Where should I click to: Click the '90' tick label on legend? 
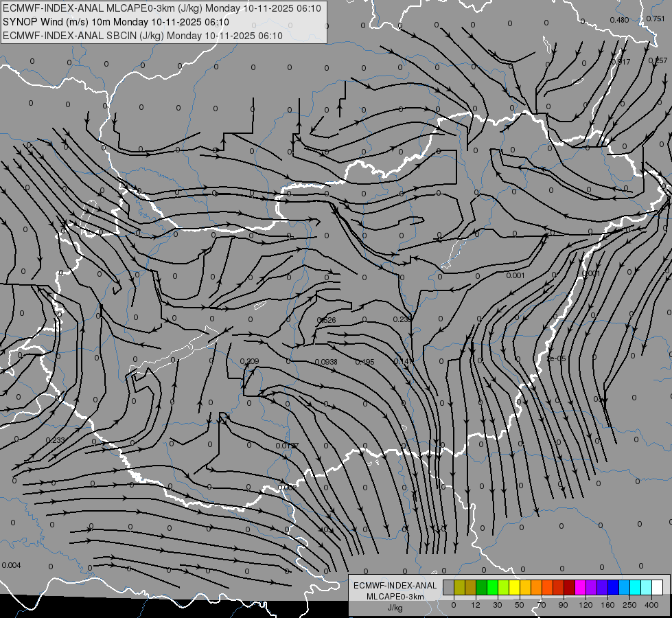564,605
